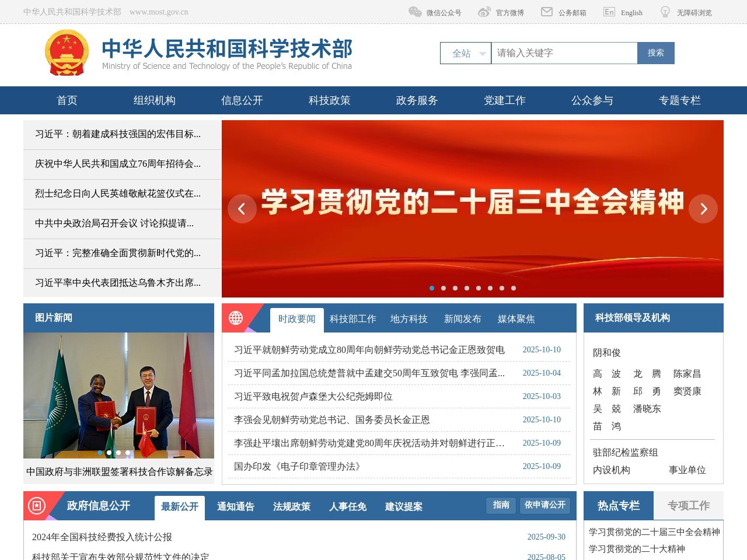This screenshot has width=747, height=560.
Task: Select second dot in picture news slideshow
Action: click(109, 453)
